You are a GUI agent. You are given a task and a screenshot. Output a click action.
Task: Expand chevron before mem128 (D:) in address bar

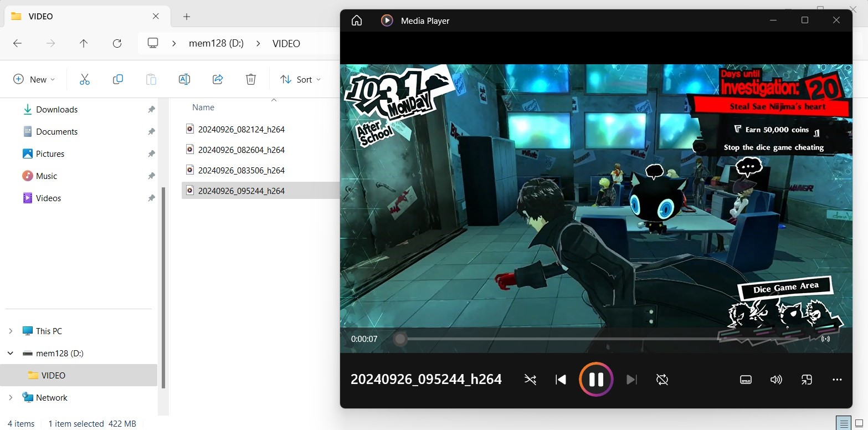pyautogui.click(x=174, y=43)
